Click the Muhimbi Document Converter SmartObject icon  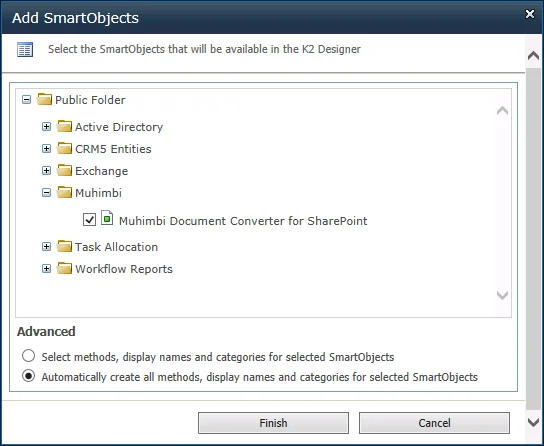(107, 218)
